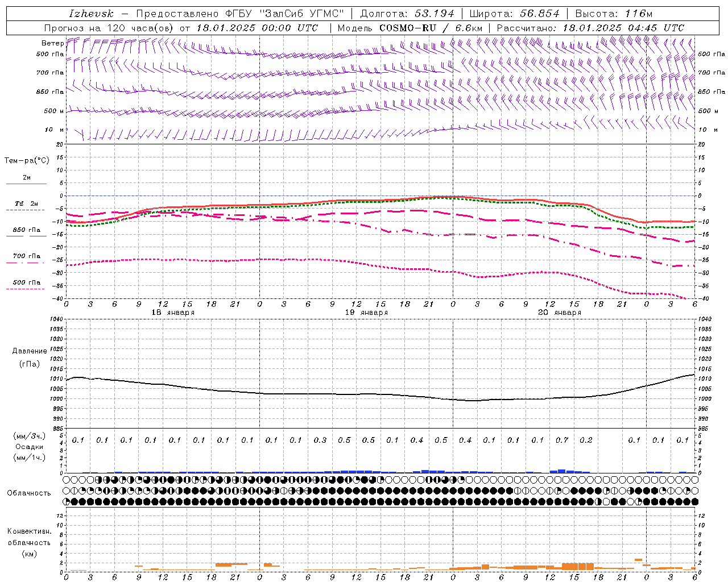Screen dimensions: 728x582
Task: Click the "Давление" pressure label
Action: (x=30, y=351)
